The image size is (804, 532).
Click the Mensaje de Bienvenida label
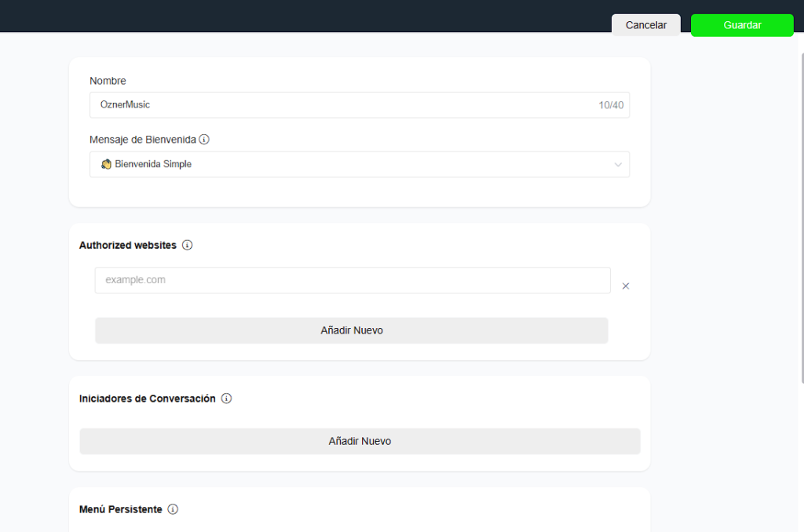pyautogui.click(x=142, y=140)
